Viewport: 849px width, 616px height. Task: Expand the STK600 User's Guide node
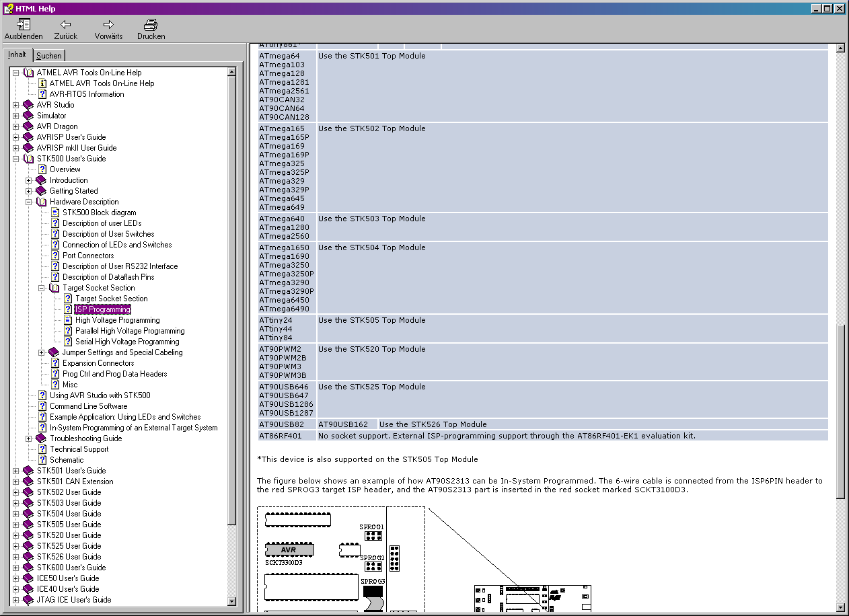click(16, 568)
